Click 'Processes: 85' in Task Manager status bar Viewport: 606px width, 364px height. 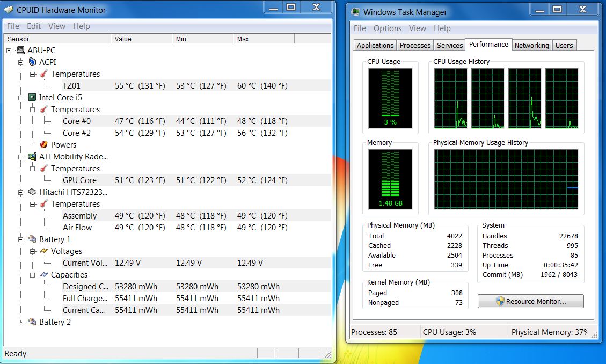(374, 332)
